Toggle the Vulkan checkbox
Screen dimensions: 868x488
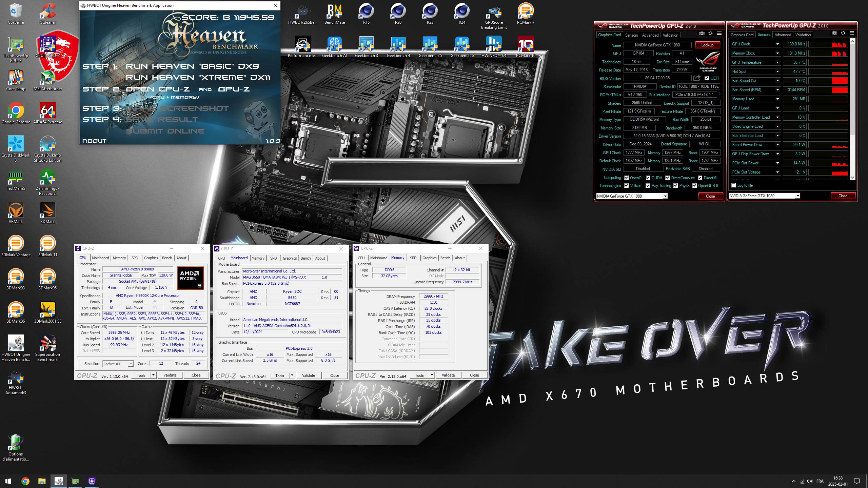627,186
